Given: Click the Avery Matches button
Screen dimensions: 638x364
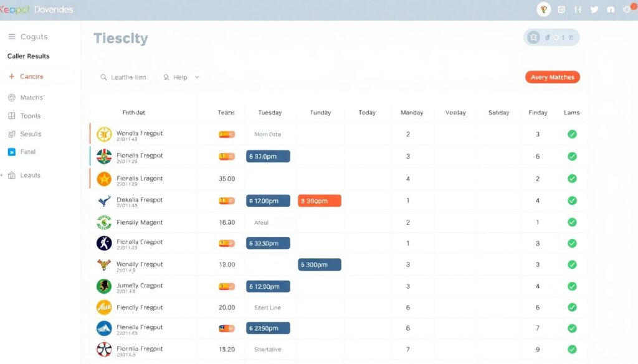Looking at the screenshot, I should tap(553, 77).
